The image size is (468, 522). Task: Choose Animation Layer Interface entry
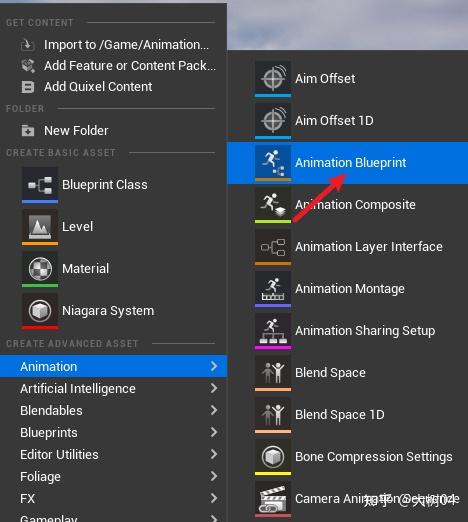pyautogui.click(x=347, y=247)
